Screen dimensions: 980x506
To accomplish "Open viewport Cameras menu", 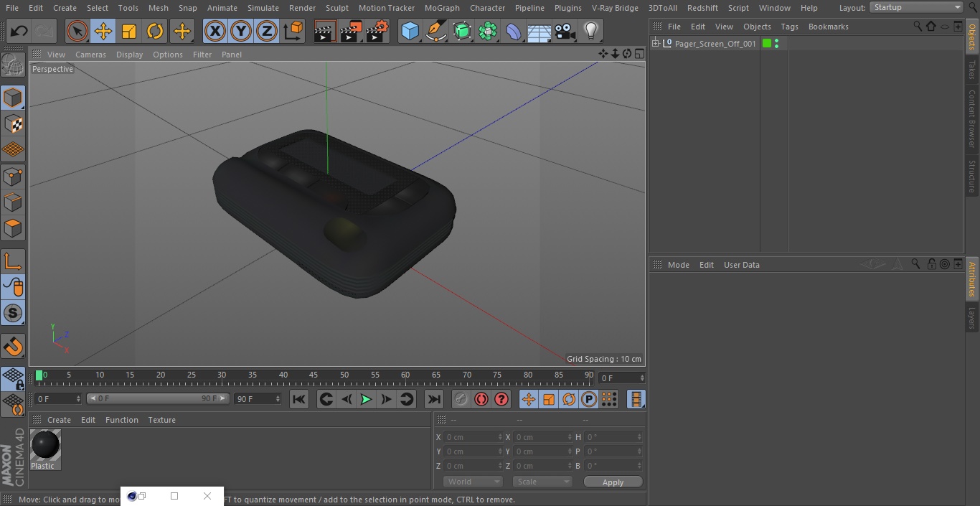I will [x=90, y=55].
